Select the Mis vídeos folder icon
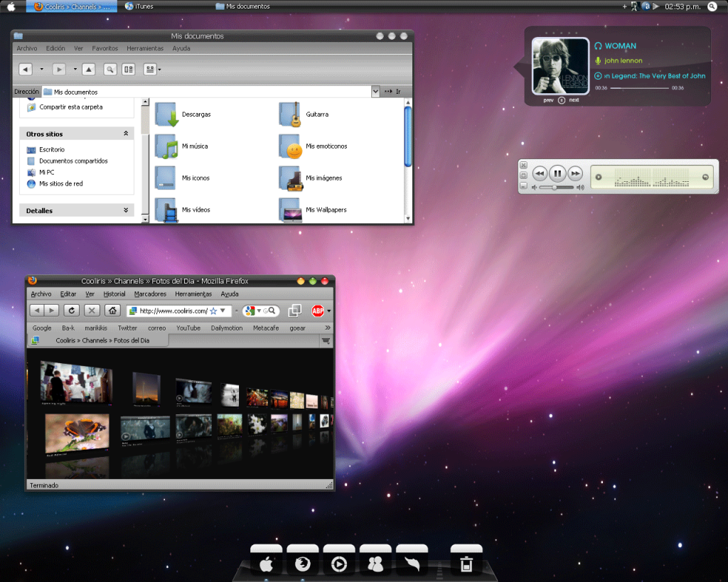This screenshot has width=728, height=582. point(166,210)
